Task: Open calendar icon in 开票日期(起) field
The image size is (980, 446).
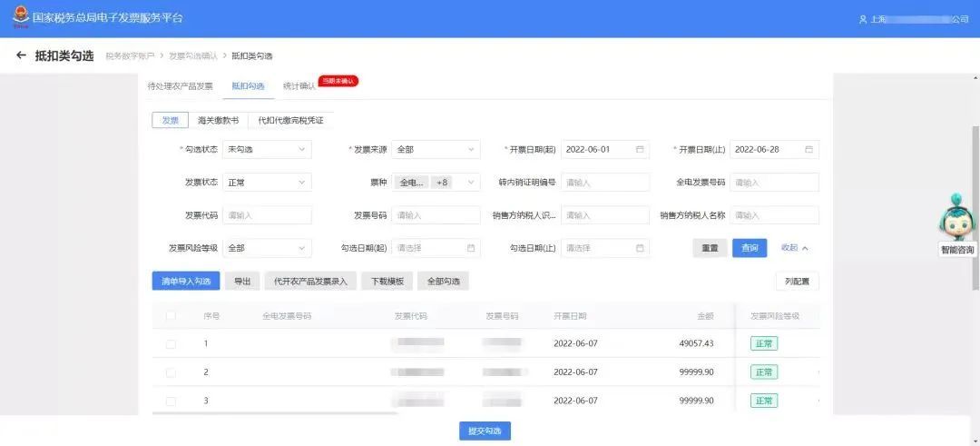Action: click(640, 150)
